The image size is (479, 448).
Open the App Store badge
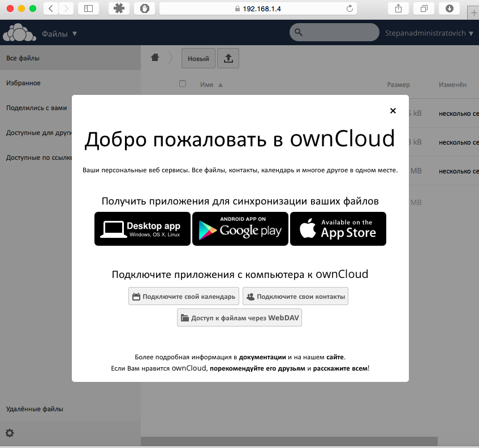click(338, 229)
